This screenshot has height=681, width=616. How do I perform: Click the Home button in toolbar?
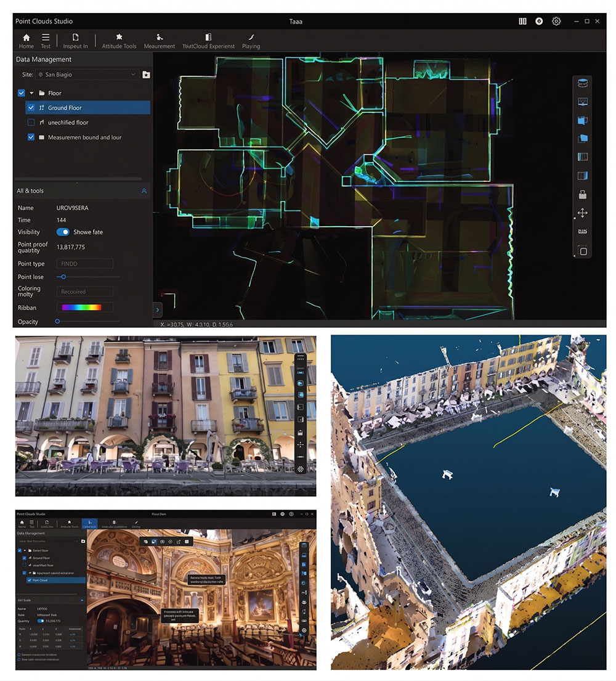tap(26, 41)
